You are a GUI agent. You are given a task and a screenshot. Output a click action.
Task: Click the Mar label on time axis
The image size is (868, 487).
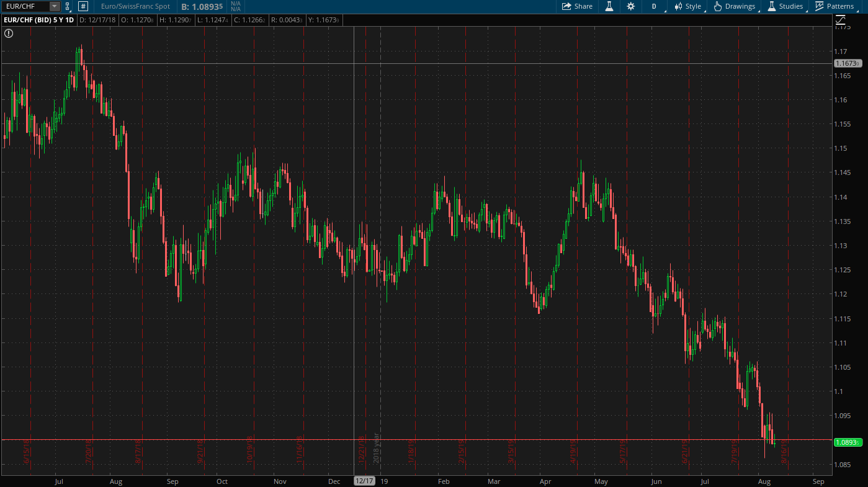(494, 481)
